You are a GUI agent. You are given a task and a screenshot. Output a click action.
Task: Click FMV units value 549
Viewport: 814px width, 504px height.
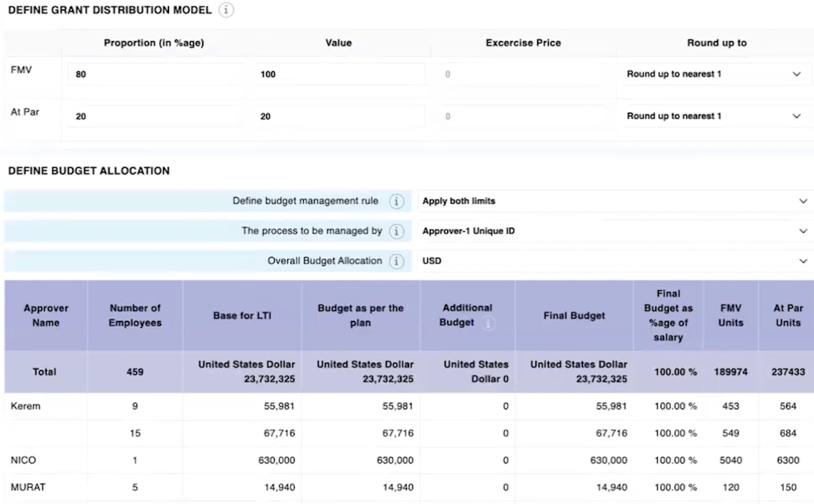pyautogui.click(x=731, y=433)
